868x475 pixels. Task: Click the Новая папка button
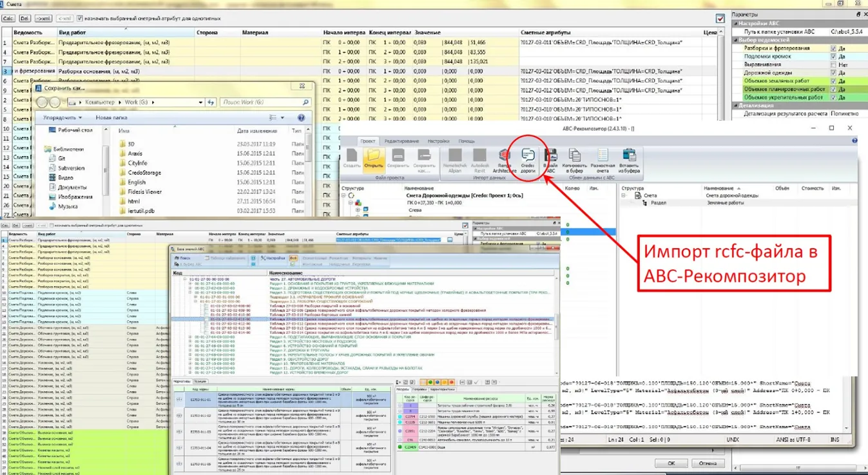coord(111,118)
